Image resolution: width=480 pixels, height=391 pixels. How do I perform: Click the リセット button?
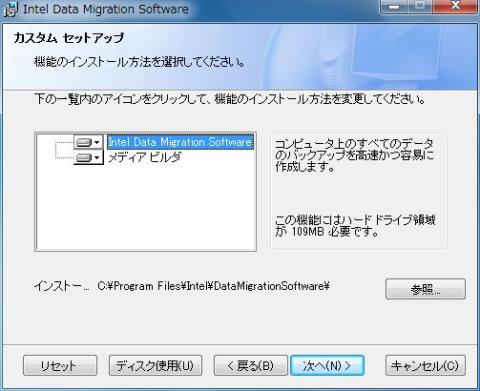coord(60,365)
